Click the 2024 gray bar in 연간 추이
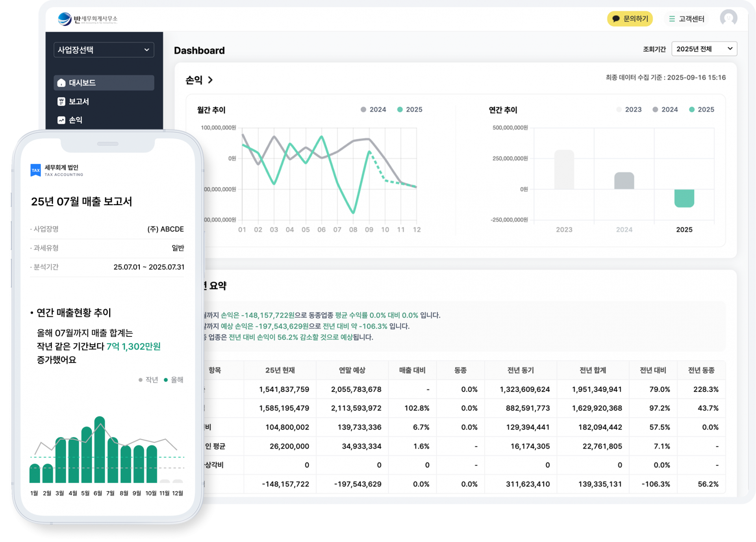 tap(624, 181)
